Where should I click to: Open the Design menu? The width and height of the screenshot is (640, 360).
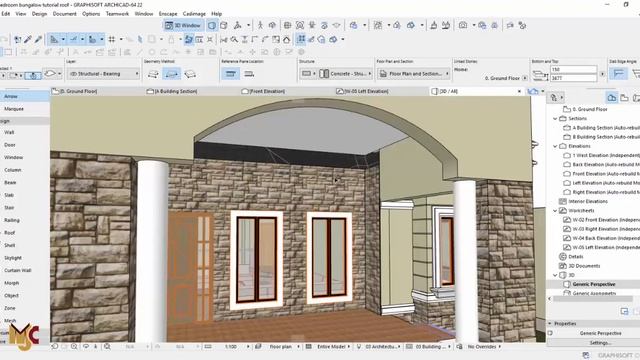(39, 13)
